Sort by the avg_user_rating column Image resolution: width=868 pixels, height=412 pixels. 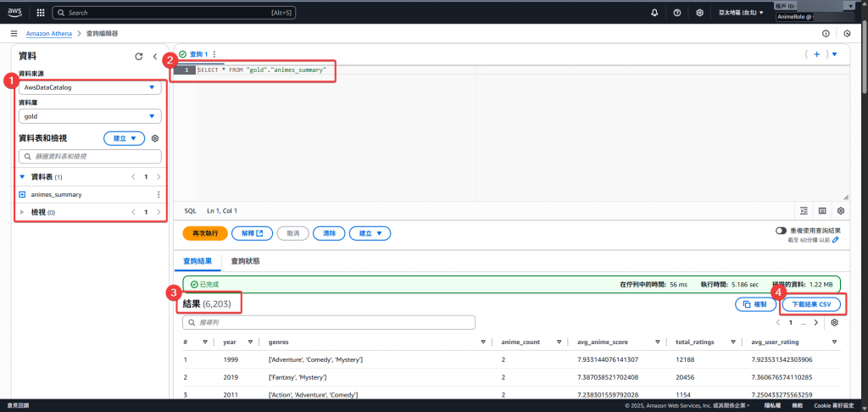tap(834, 342)
